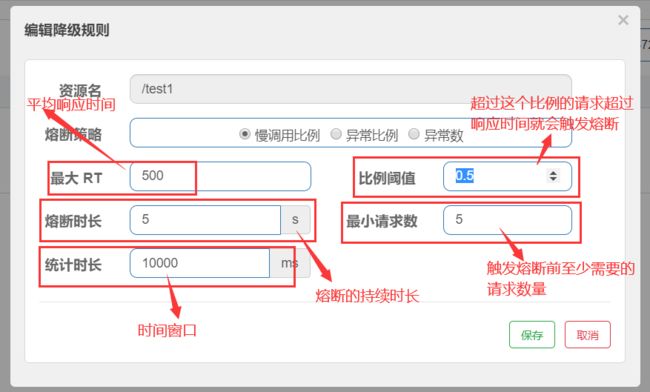Click the 最小请求数 input field
The height and width of the screenshot is (392, 650).
coord(507,220)
